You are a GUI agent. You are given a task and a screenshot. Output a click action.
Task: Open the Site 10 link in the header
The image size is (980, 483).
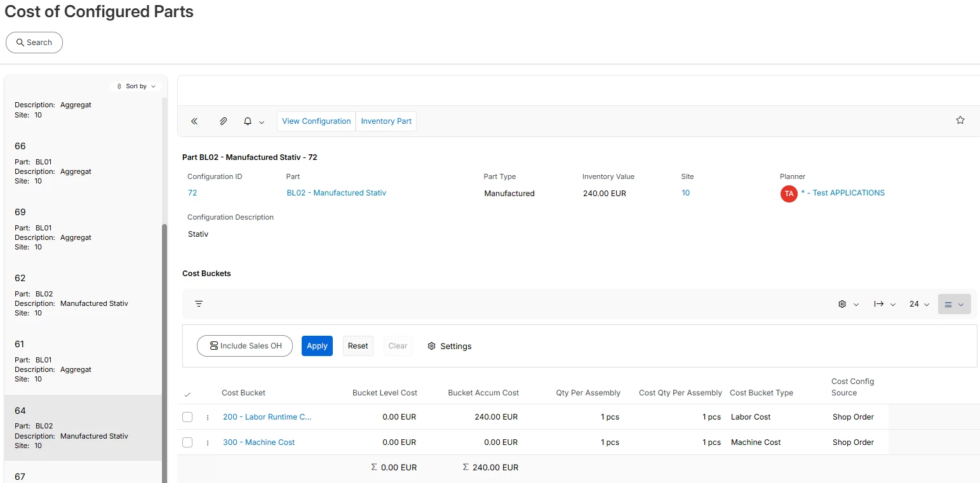685,193
